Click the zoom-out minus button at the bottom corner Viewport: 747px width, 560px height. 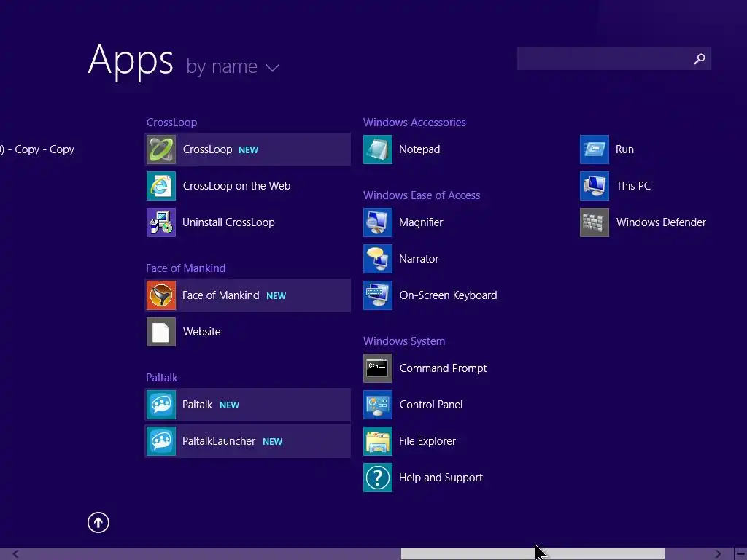(740, 554)
